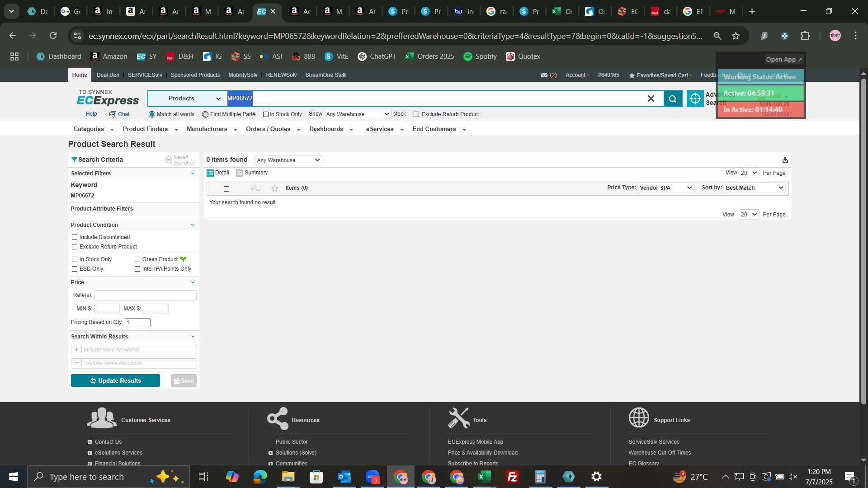Open Contact Us footer link

[108, 442]
